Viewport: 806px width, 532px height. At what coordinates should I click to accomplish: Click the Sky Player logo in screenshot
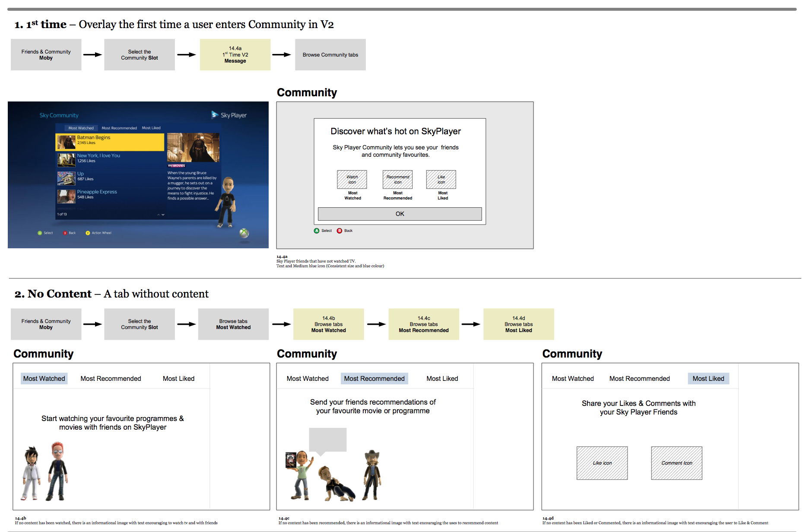229,115
